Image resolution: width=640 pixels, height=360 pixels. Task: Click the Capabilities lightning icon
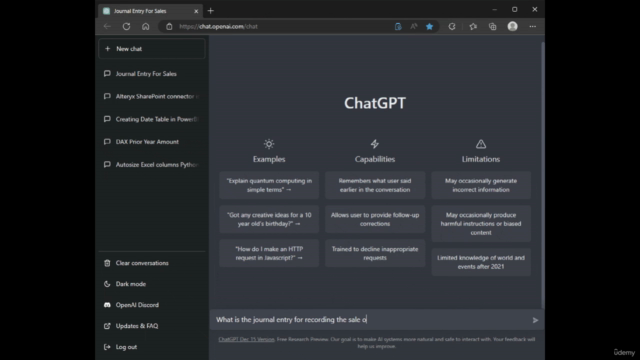point(375,144)
